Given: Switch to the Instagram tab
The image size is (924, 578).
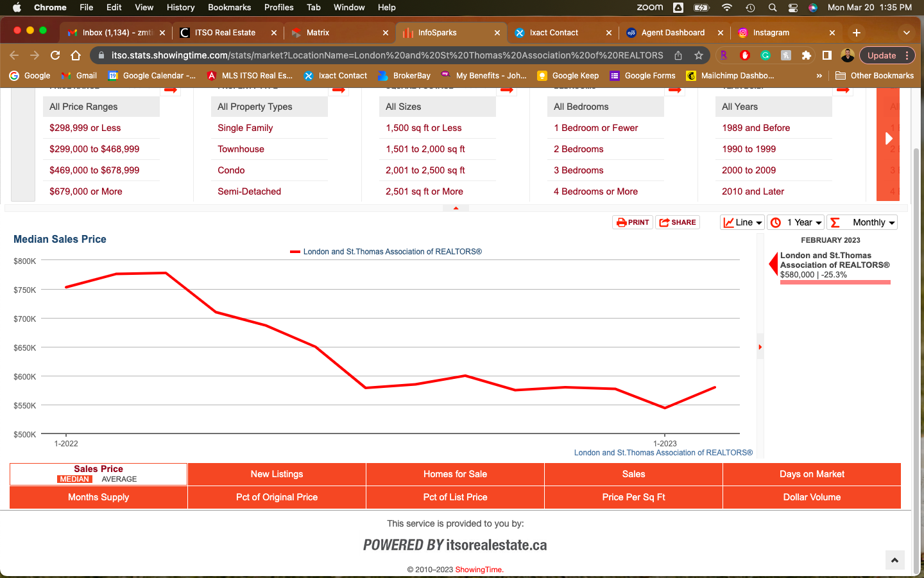Looking at the screenshot, I should (x=787, y=33).
